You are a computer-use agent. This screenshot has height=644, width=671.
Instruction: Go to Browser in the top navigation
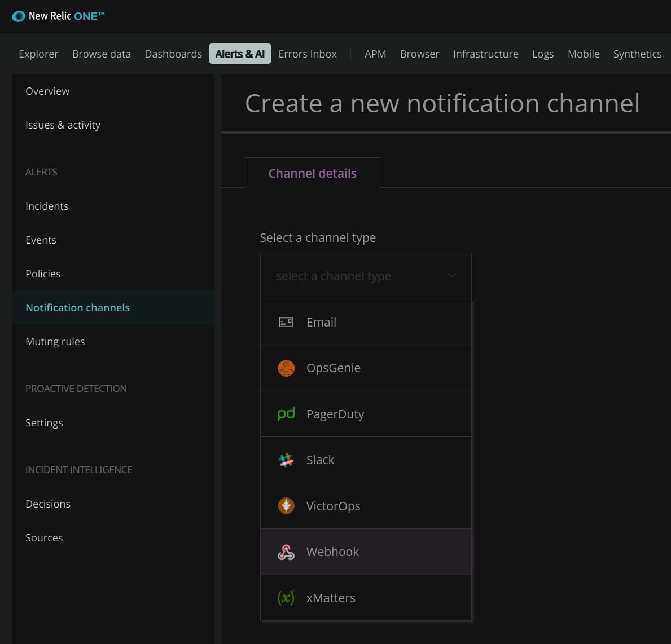point(420,54)
